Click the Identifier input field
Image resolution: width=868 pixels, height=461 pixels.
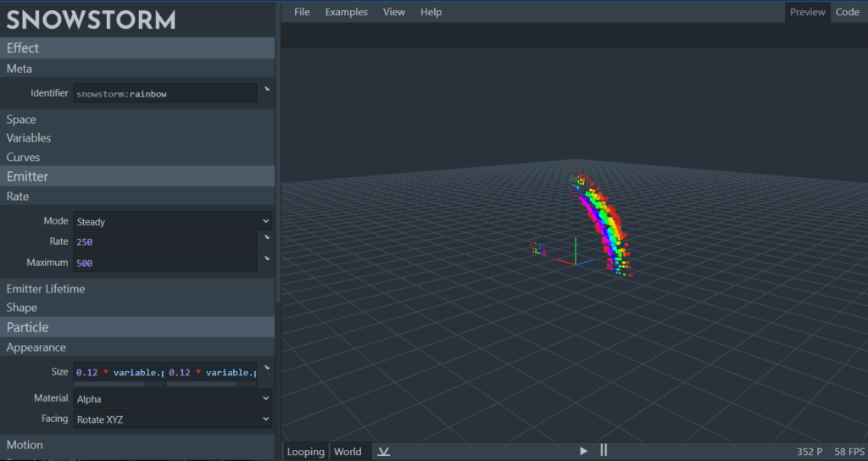pos(165,93)
